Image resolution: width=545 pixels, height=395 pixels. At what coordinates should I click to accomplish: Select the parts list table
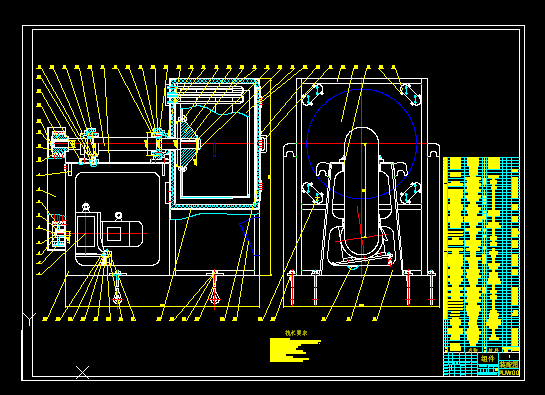481,255
